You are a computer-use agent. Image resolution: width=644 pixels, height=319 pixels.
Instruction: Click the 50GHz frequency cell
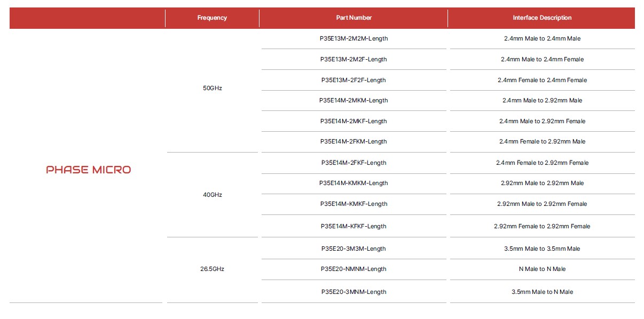click(213, 88)
